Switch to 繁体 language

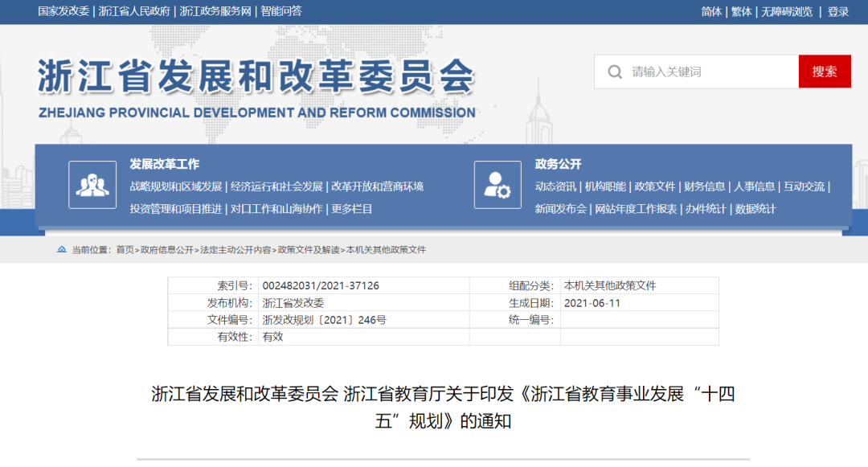741,11
